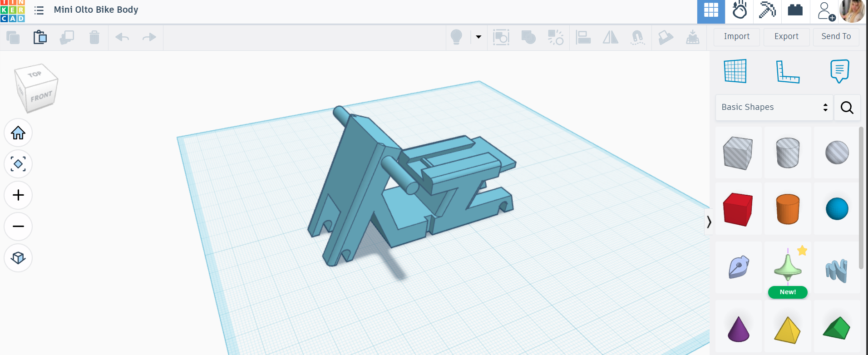Collapse the shapes panel with the chevron
Screen dimensions: 868x355
point(709,222)
